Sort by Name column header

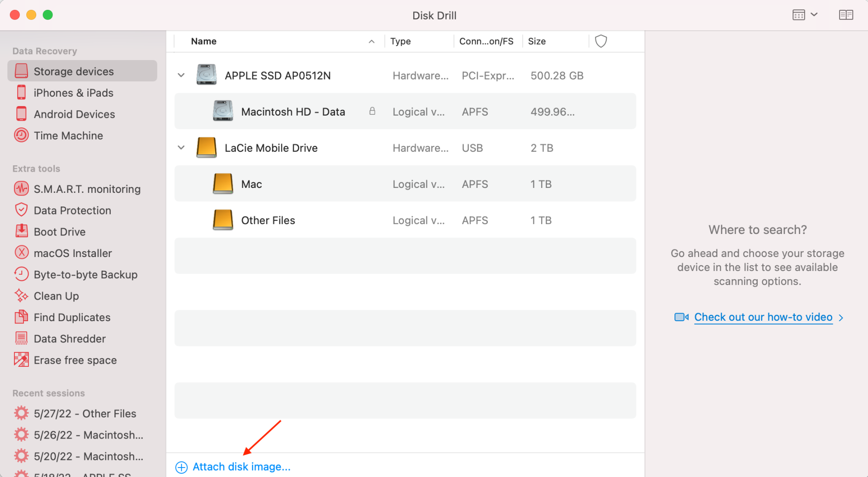[x=203, y=41]
